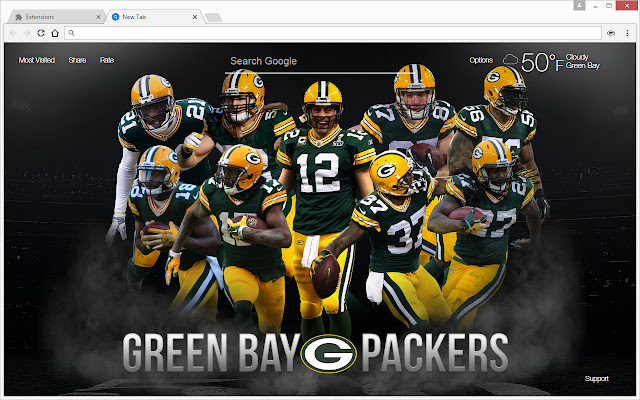Reload the current page

41,33
